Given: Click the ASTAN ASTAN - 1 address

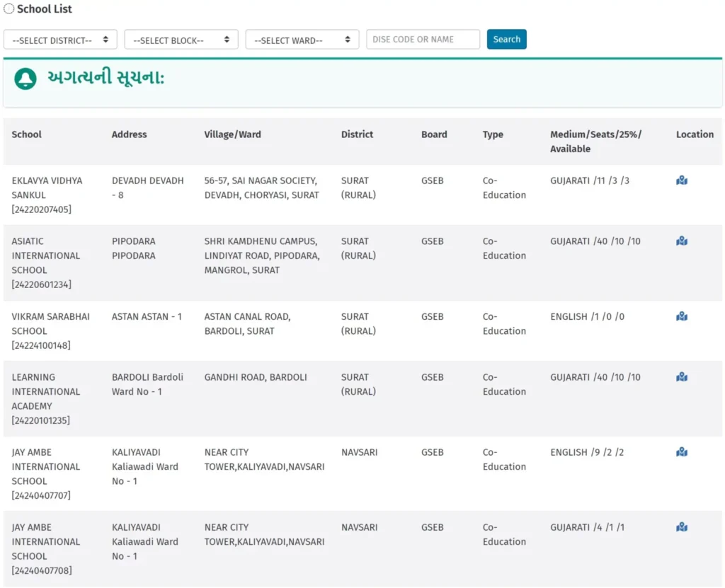Looking at the screenshot, I should tap(147, 317).
